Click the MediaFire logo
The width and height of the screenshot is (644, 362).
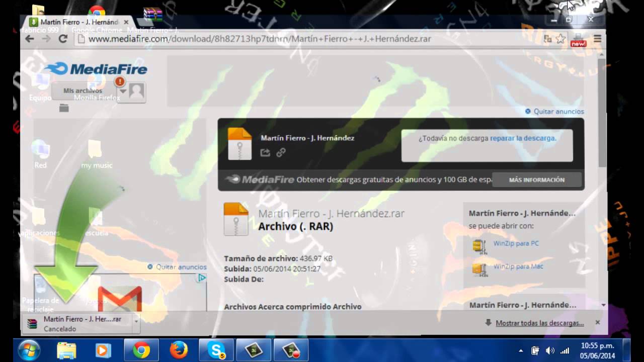point(95,69)
